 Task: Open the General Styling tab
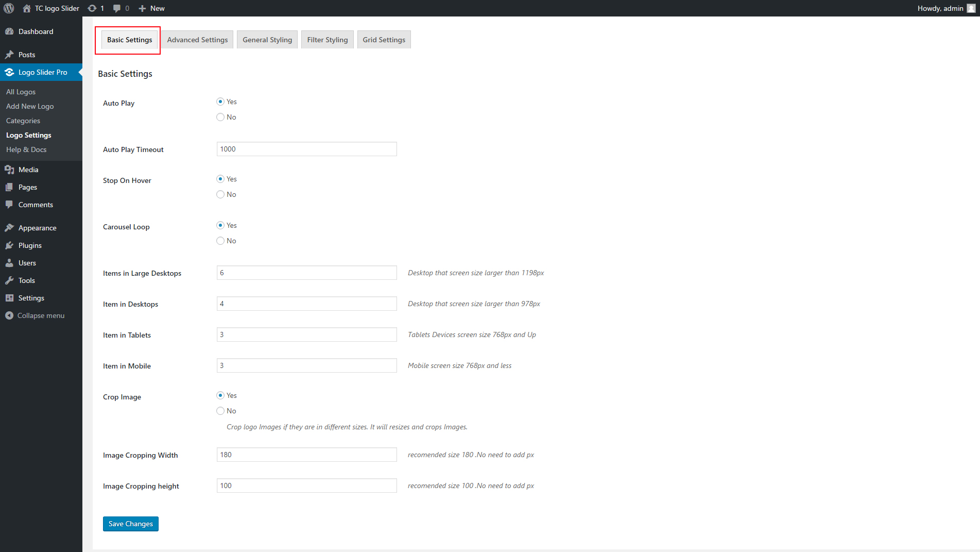pos(267,40)
